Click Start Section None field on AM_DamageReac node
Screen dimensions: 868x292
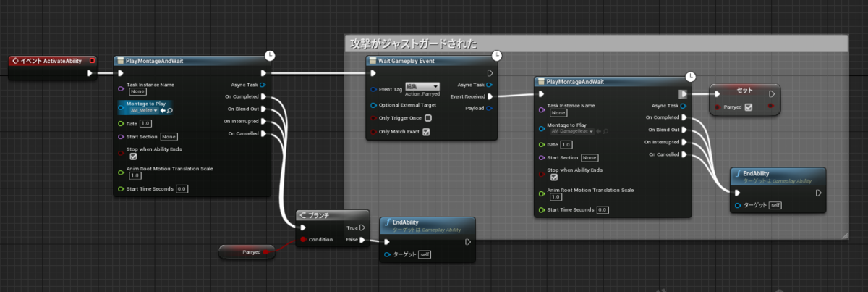(590, 158)
